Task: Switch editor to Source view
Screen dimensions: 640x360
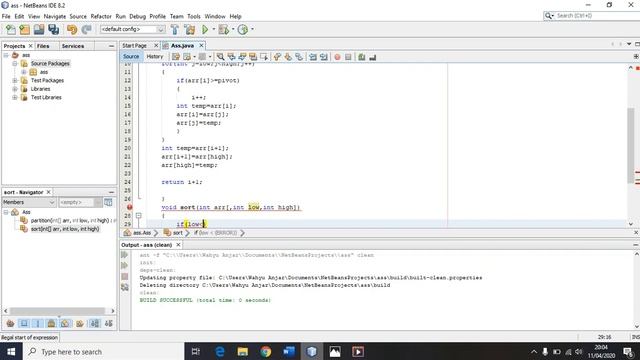Action: [x=131, y=57]
